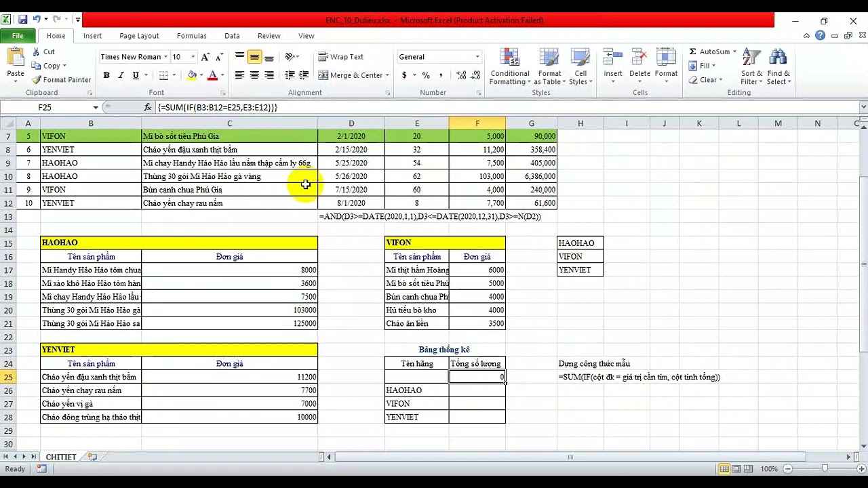Open the Clear dropdown
Screen dimensions: 868x488
pos(706,79)
